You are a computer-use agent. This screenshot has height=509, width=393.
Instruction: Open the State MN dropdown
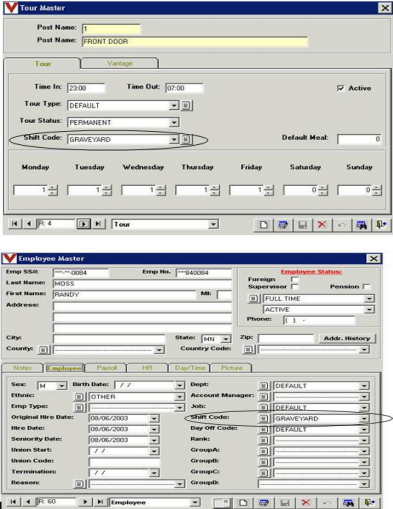226,339
